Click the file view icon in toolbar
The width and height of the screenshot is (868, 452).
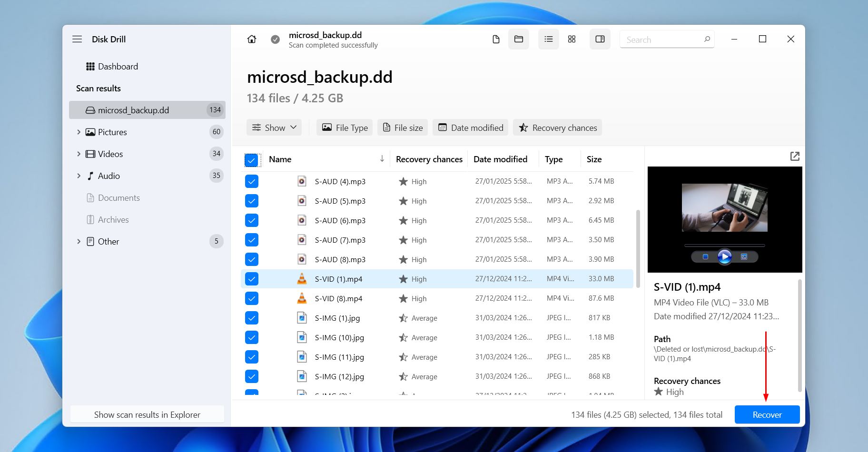pyautogui.click(x=495, y=39)
